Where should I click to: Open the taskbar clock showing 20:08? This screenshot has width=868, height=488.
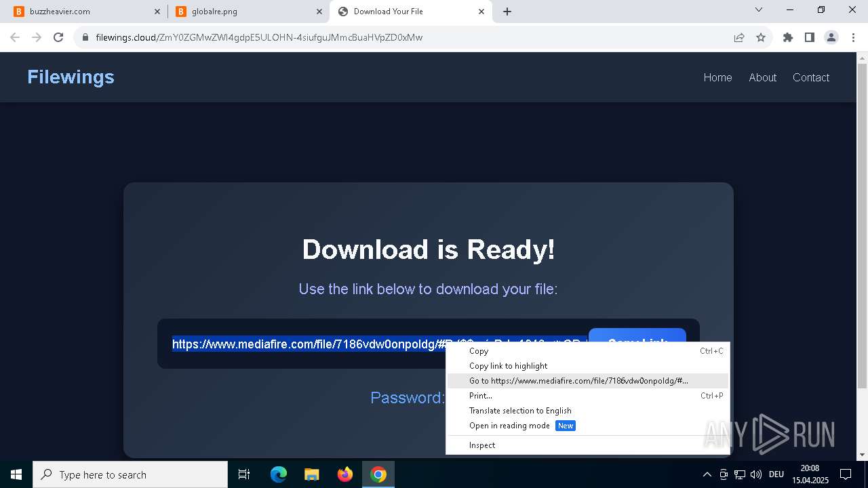810,474
